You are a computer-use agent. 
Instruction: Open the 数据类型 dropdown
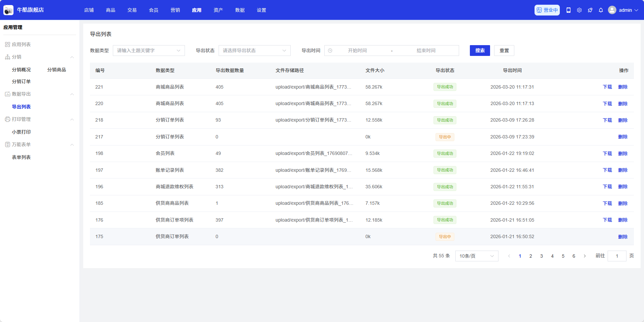[x=149, y=51]
